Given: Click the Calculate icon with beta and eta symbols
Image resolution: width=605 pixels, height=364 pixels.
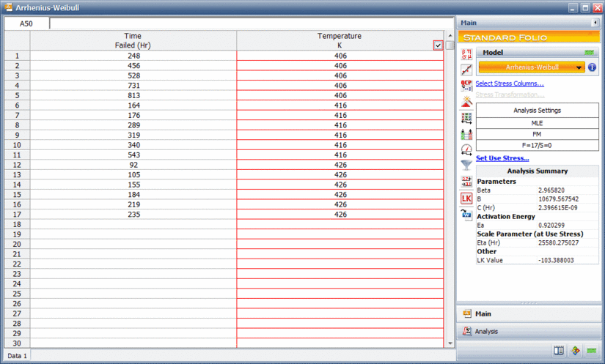Looking at the screenshot, I should click(x=466, y=54).
